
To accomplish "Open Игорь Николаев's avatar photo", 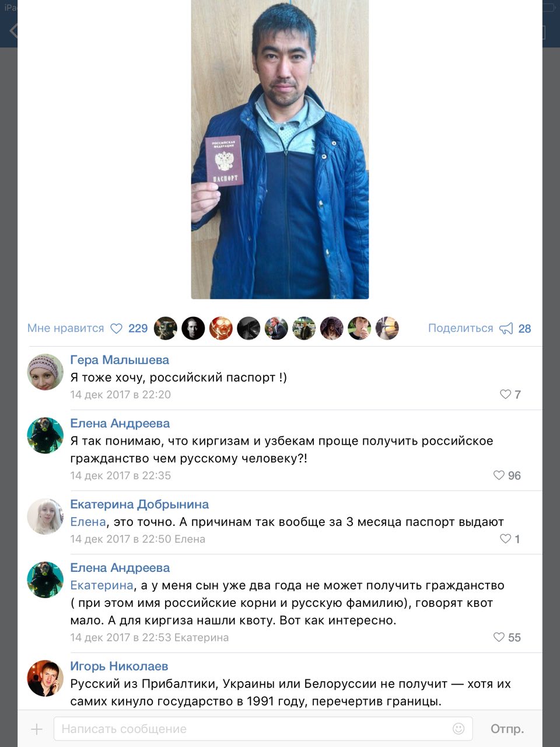I will click(x=45, y=678).
